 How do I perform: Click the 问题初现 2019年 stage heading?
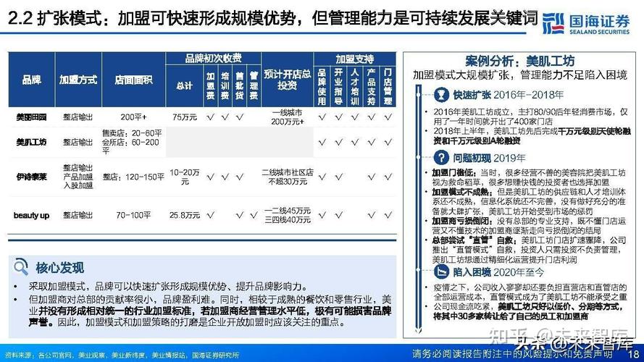point(489,158)
